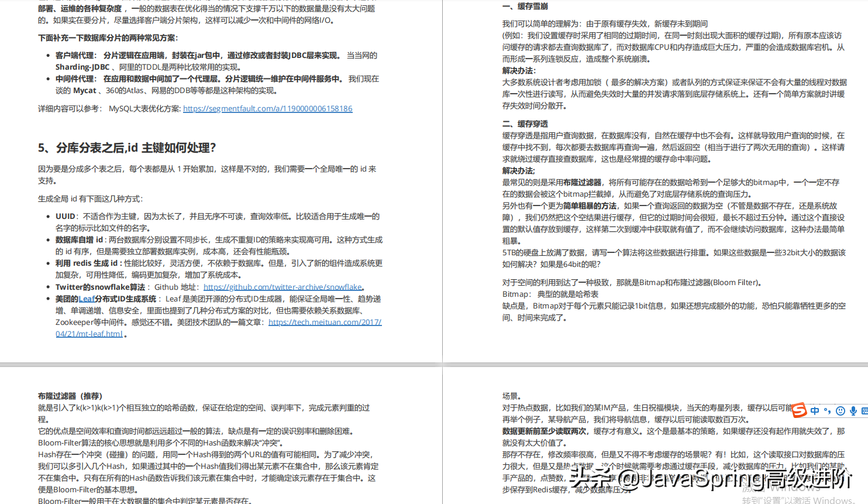868x504 pixels.
Task: Click the Sharding-JDBC bold term
Action: 82,67
